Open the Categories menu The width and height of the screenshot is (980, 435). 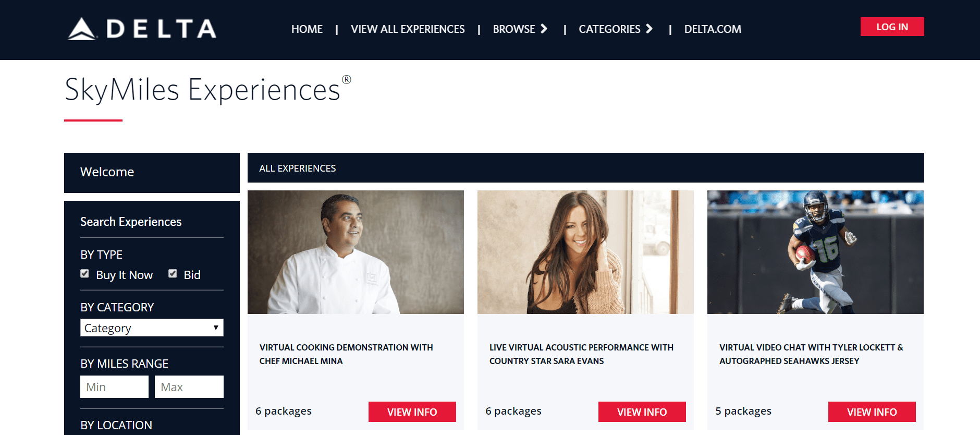click(x=609, y=29)
